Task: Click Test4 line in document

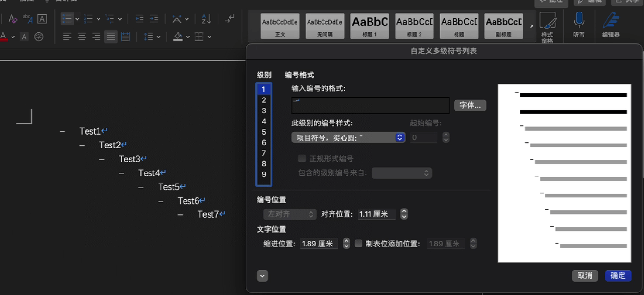Action: coord(149,173)
